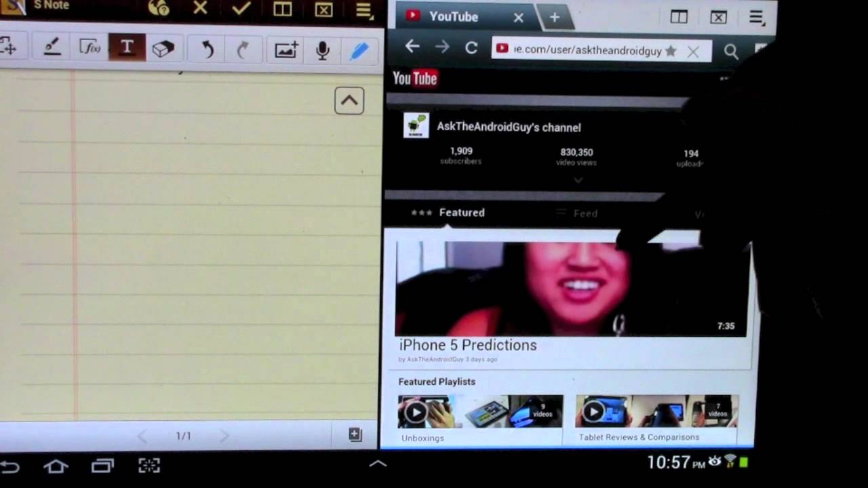The width and height of the screenshot is (868, 488).
Task: Tap the Android Home button
Action: click(x=56, y=466)
